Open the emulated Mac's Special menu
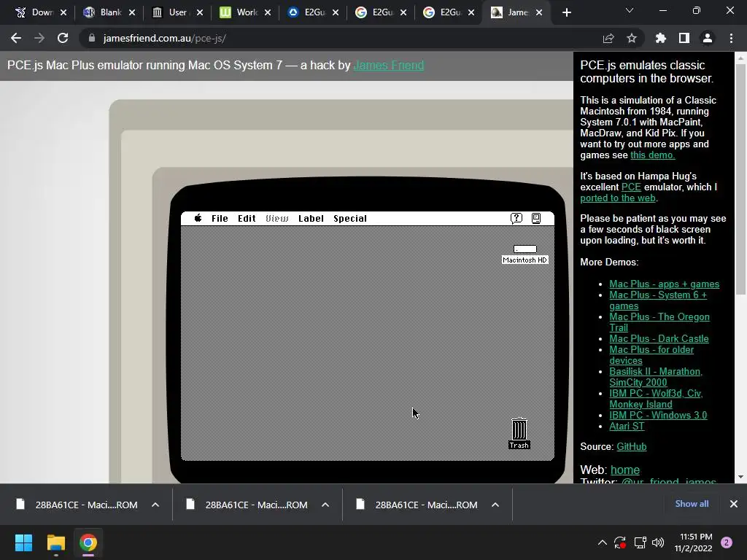 pos(350,218)
